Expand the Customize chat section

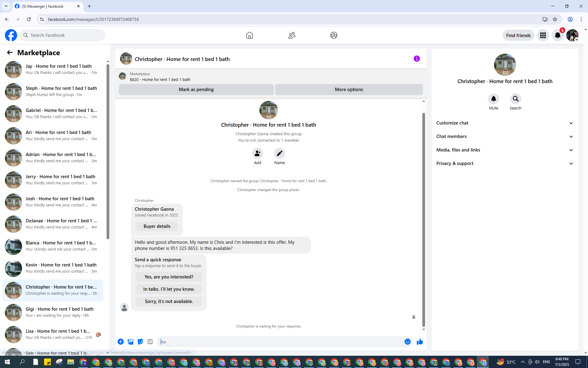tap(505, 123)
